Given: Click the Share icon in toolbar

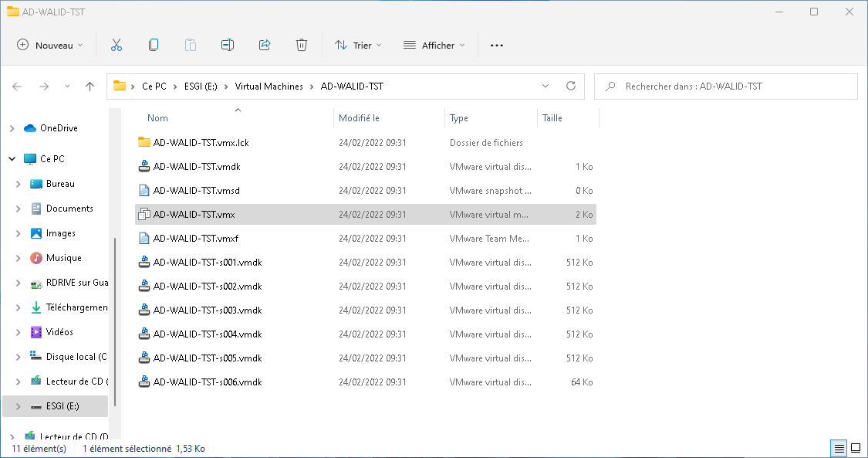Looking at the screenshot, I should pyautogui.click(x=265, y=46).
